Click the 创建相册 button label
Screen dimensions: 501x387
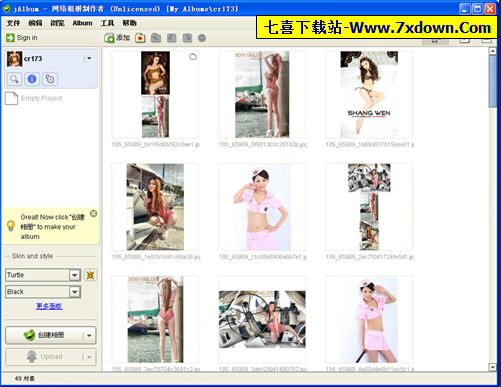click(51, 335)
